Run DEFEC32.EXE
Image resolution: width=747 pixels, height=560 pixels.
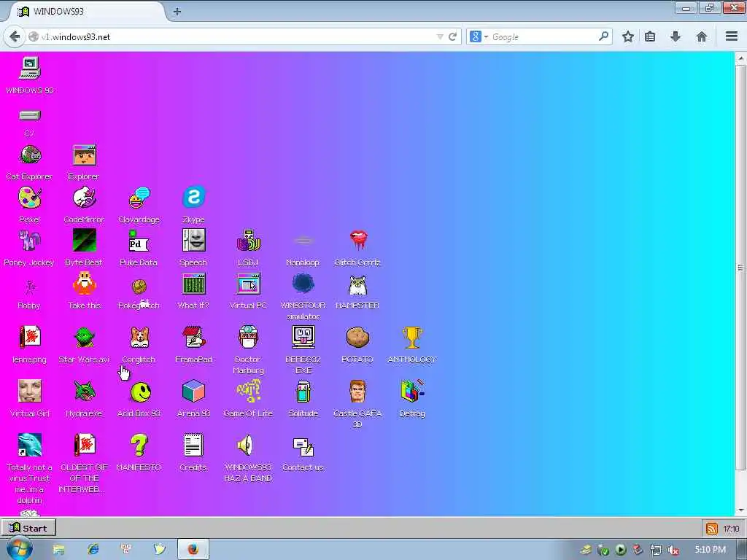[x=303, y=337]
